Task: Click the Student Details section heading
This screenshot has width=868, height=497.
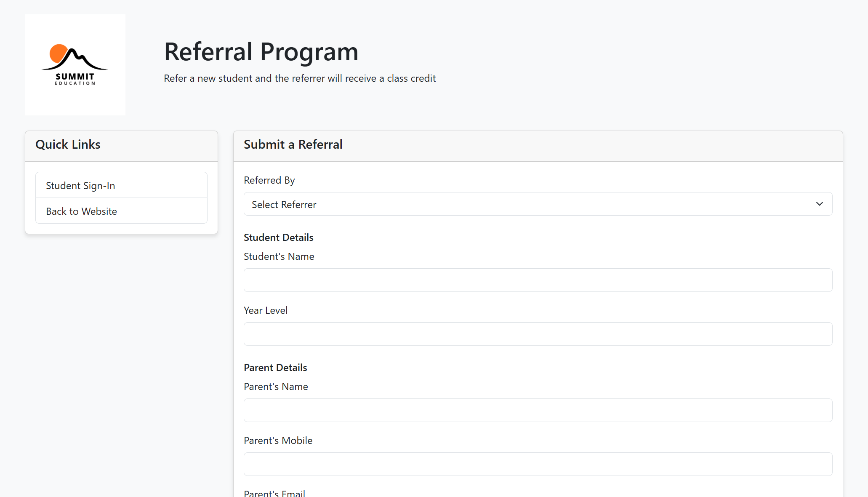Action: click(278, 237)
